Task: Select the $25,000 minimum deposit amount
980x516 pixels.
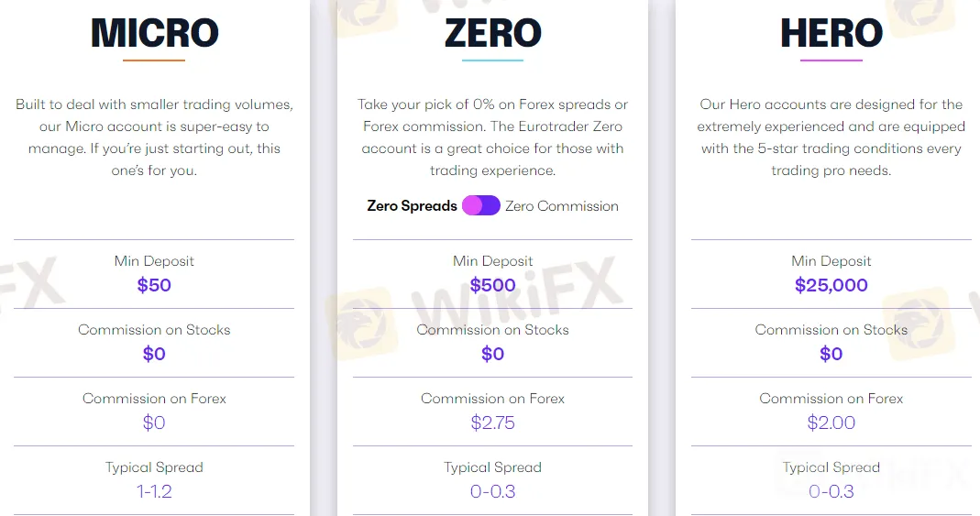Action: (x=831, y=285)
